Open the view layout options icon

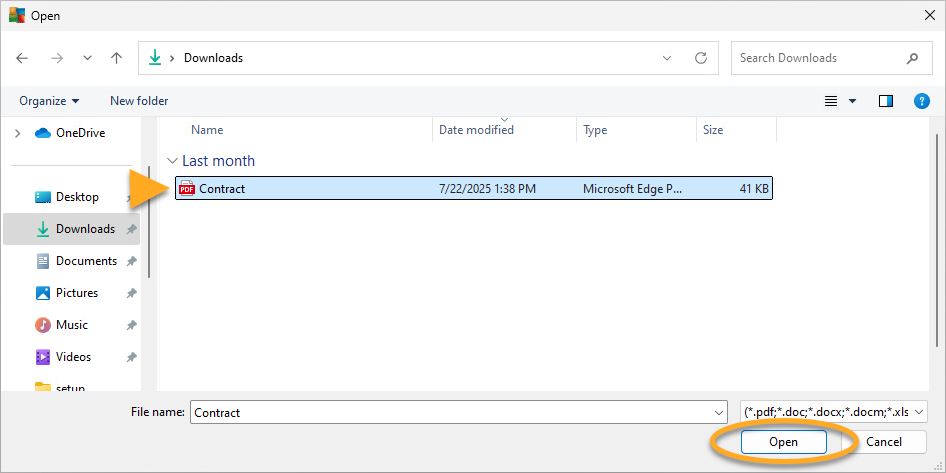click(x=831, y=101)
